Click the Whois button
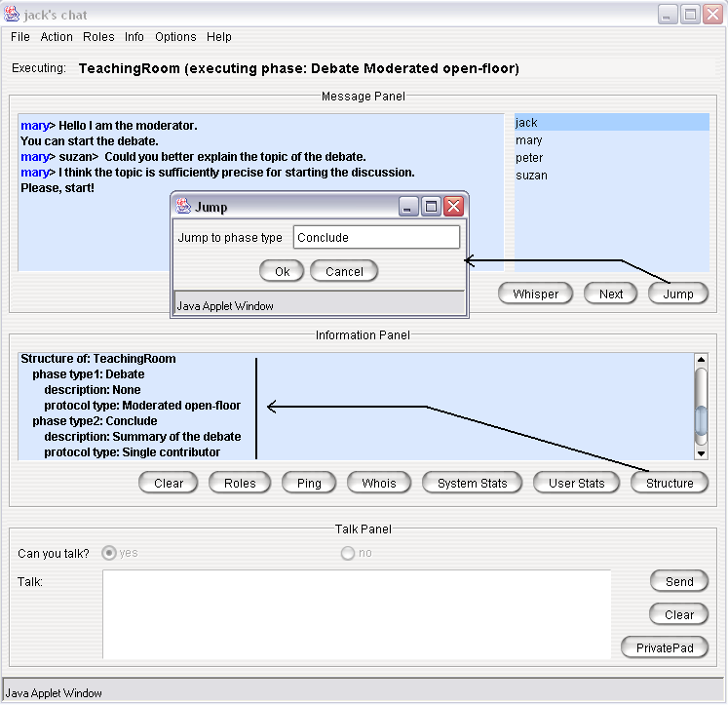Screen dimensions: 728x705 [x=379, y=483]
